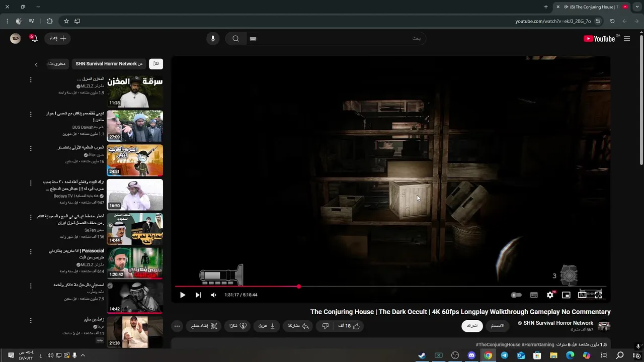Click the magnifier search button

pos(235,39)
